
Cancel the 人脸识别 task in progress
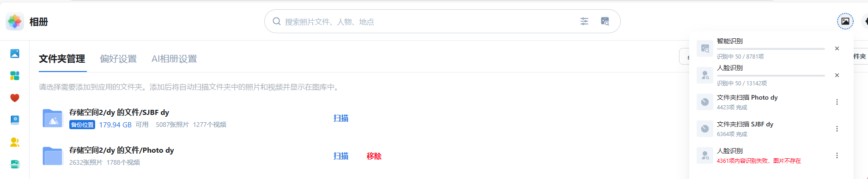[837, 75]
